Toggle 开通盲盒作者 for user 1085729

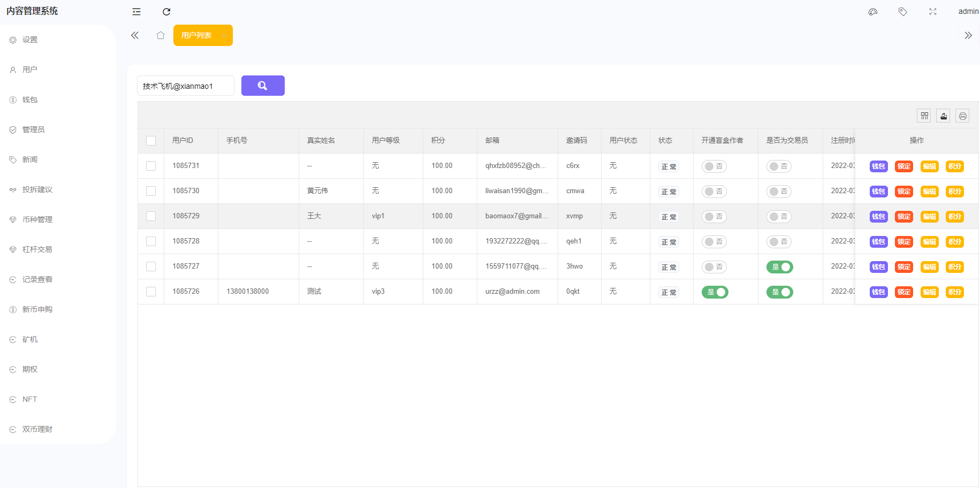pos(714,217)
